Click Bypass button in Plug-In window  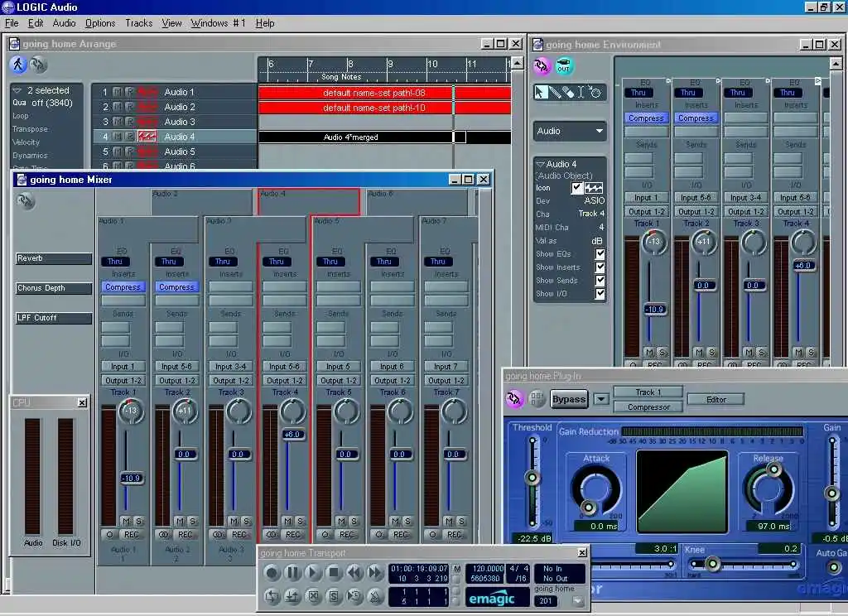568,399
